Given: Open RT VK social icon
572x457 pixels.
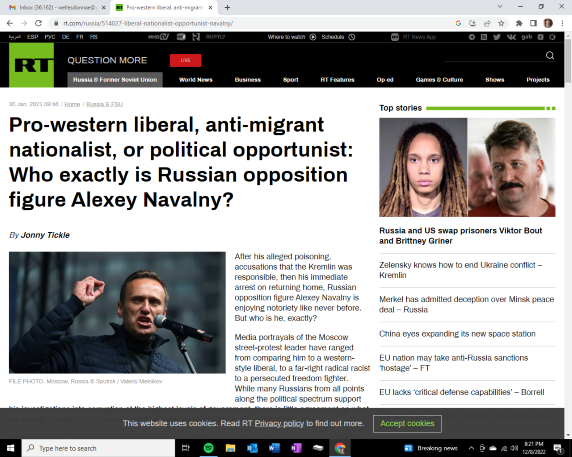Looking at the screenshot, I should point(511,37).
